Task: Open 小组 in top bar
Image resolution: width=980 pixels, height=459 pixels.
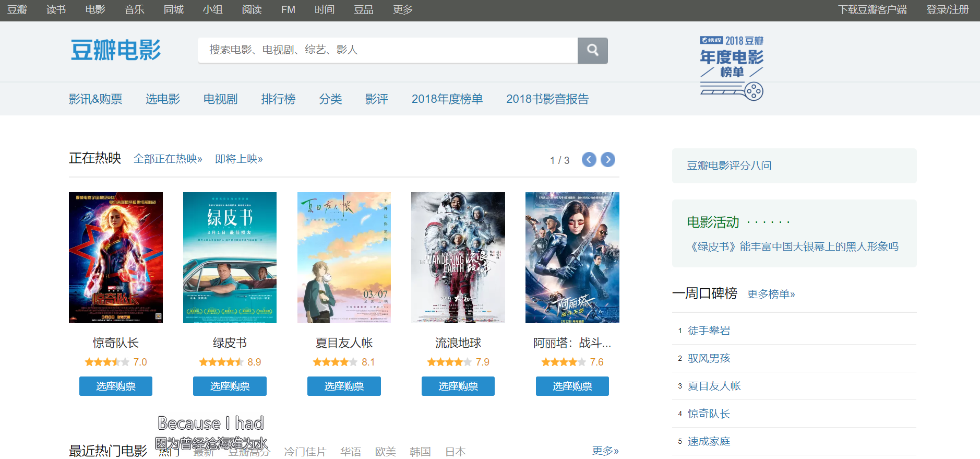Action: [x=213, y=9]
